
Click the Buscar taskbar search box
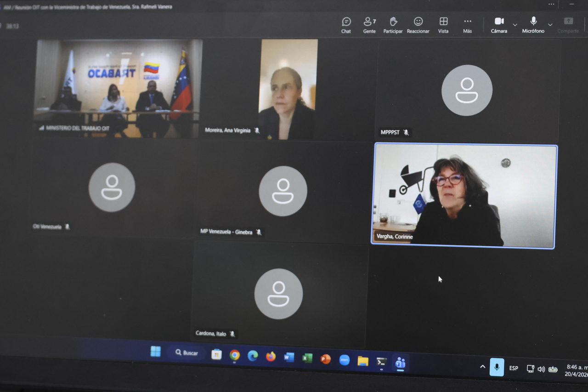click(187, 353)
